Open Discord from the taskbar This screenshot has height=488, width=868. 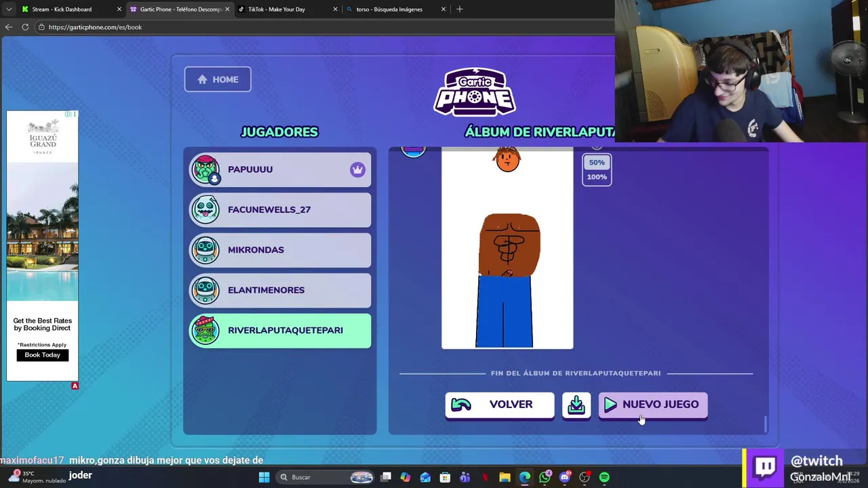[564, 477]
